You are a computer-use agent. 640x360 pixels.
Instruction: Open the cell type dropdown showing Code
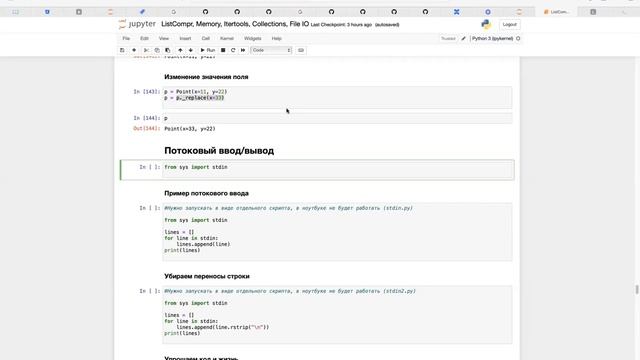point(271,50)
